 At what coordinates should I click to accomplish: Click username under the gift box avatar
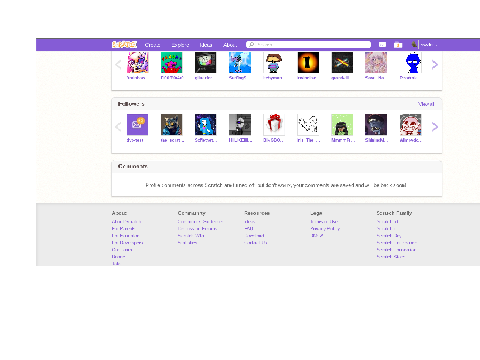(274, 140)
